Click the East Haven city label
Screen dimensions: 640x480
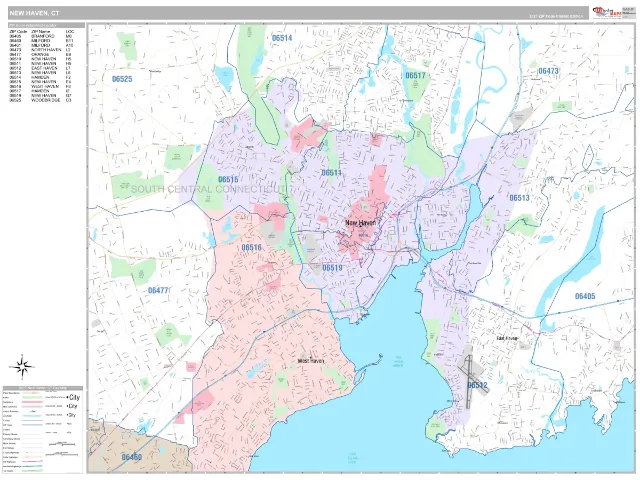(x=507, y=338)
